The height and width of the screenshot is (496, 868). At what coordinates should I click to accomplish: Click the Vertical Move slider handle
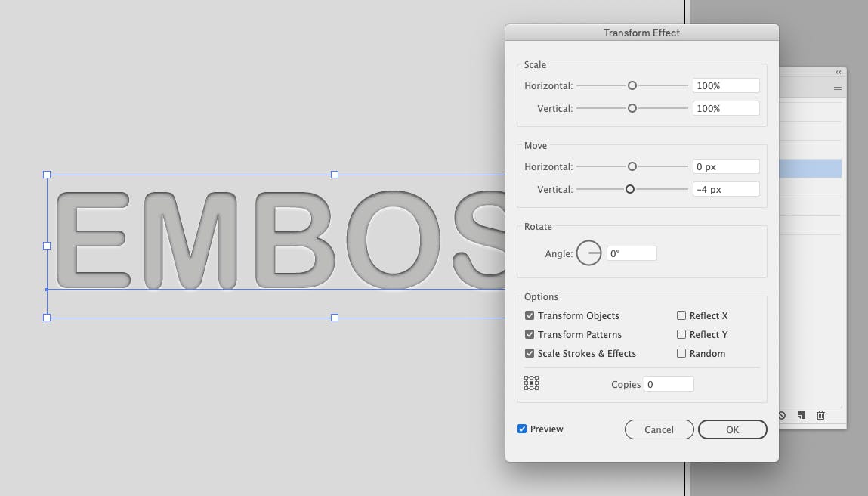click(631, 189)
